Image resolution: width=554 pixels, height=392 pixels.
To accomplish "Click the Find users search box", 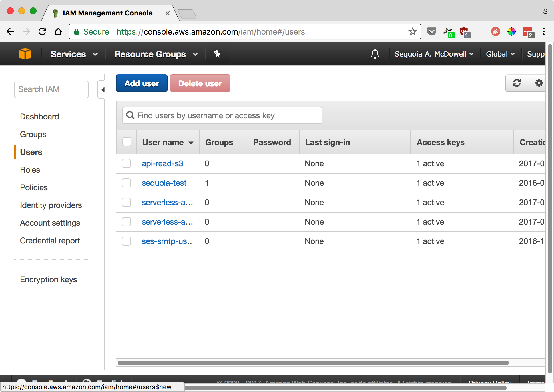I will coord(222,115).
